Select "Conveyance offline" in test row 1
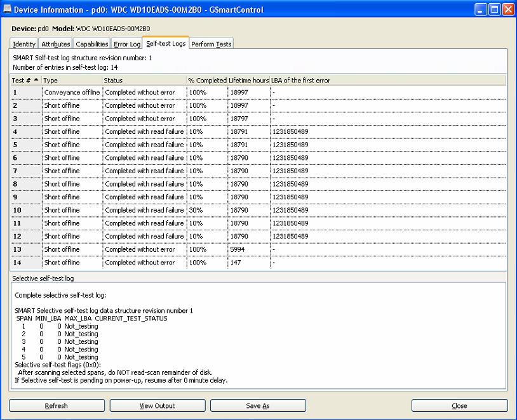 click(72, 92)
